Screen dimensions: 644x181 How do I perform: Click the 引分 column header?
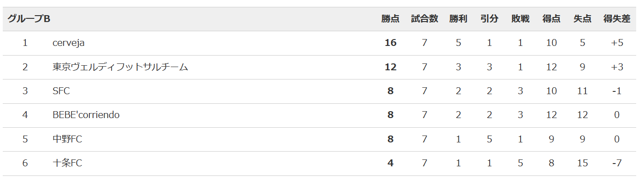pos(489,19)
